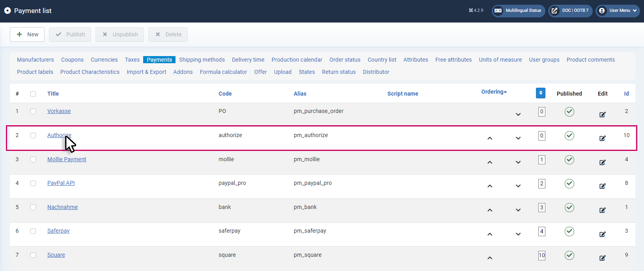The width and height of the screenshot is (644, 271).
Task: Select the Mollie Payment row checkbox
Action: coord(33,160)
